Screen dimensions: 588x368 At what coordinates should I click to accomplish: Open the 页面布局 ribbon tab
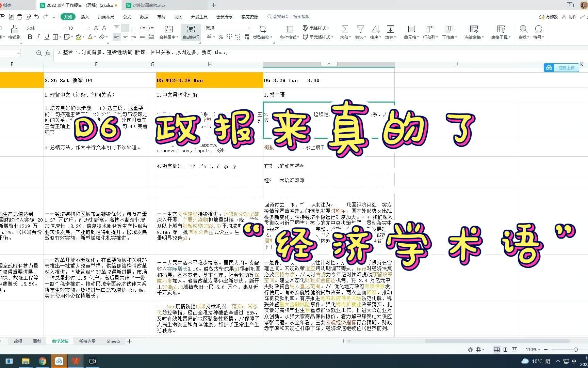106,17
